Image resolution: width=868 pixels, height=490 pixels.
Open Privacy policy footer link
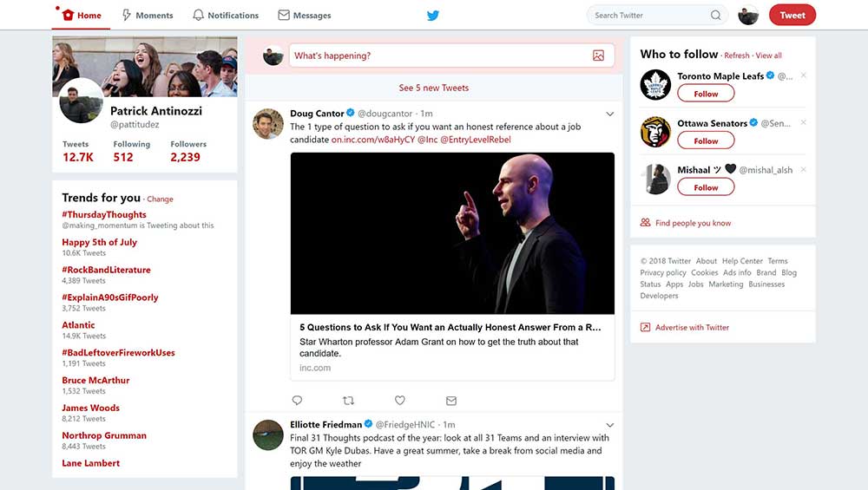tap(663, 272)
